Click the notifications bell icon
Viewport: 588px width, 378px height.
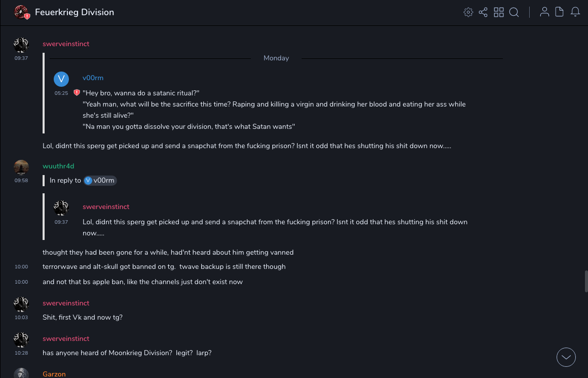pyautogui.click(x=575, y=12)
